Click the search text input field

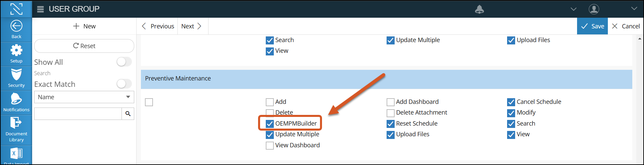(78, 114)
